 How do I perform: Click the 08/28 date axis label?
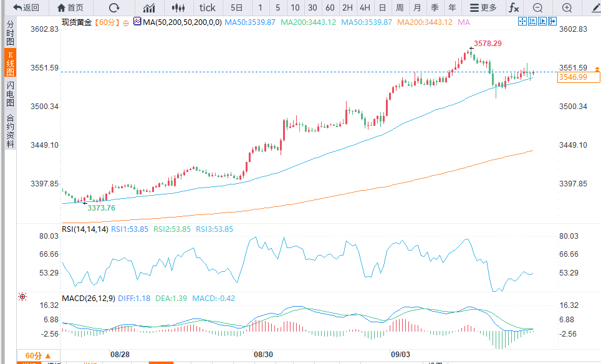120,355
